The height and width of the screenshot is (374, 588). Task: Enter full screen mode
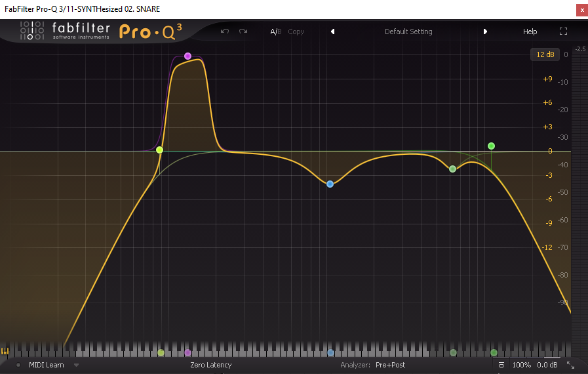[563, 31]
